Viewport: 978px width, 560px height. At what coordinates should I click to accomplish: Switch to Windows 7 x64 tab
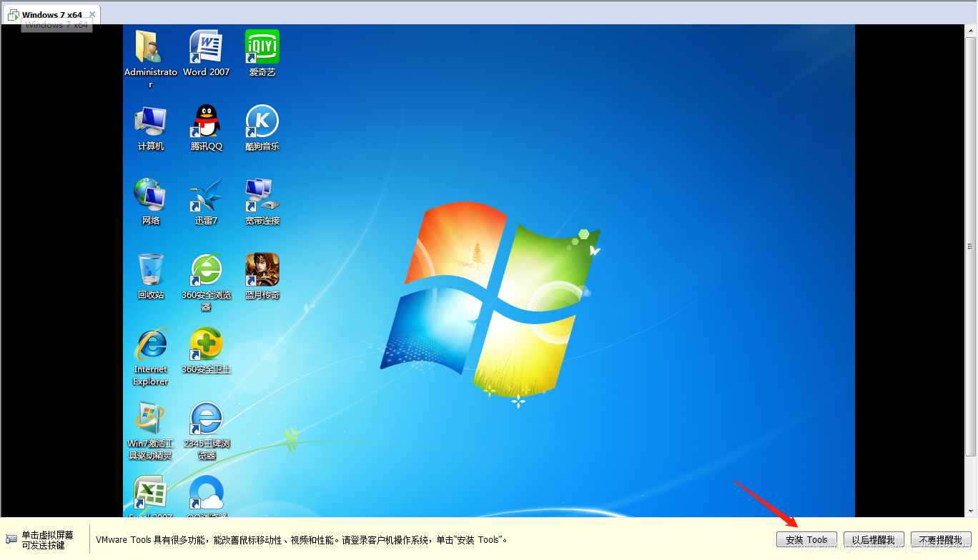tap(52, 14)
